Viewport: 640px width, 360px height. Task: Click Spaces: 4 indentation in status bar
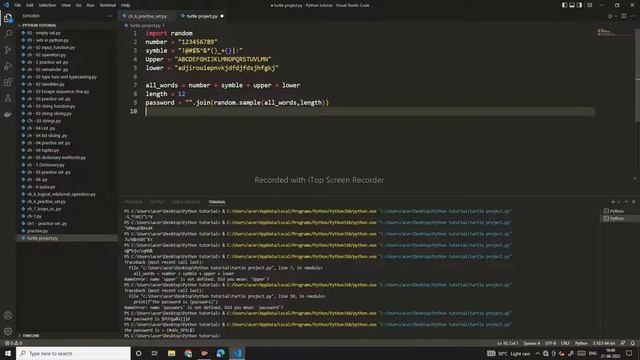[x=531, y=343]
